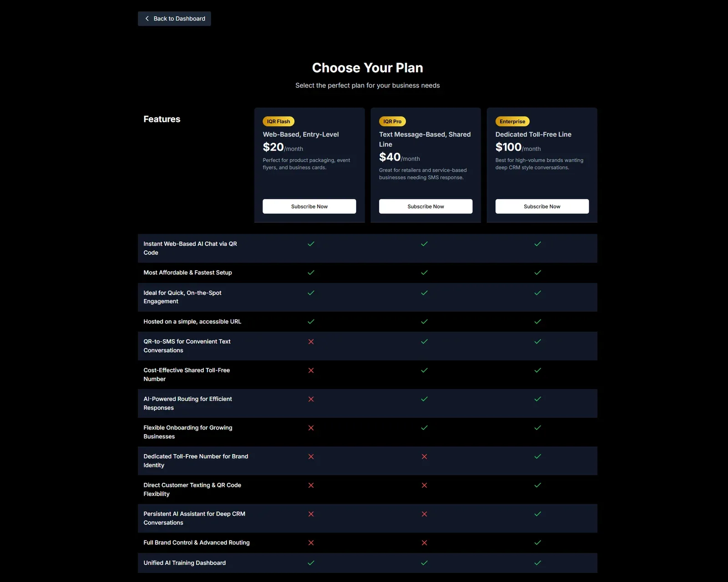Click the IQR Flash red X for Flexible Onboarding

tap(311, 427)
